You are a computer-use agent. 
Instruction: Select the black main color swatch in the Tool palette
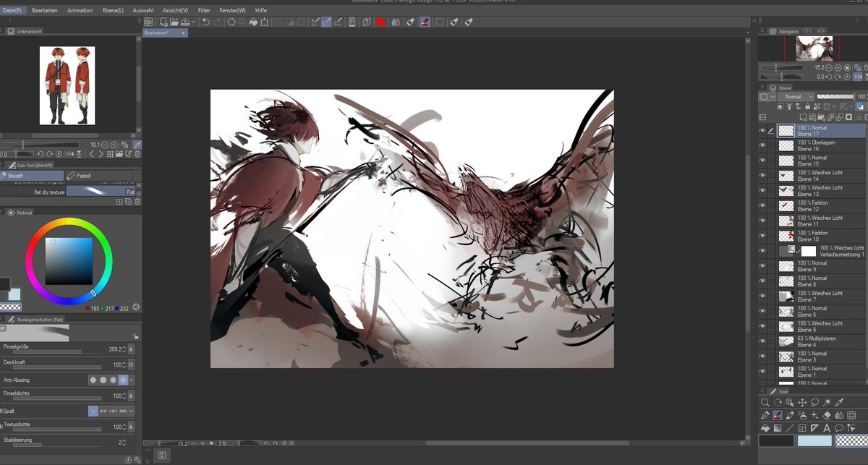pos(776,440)
